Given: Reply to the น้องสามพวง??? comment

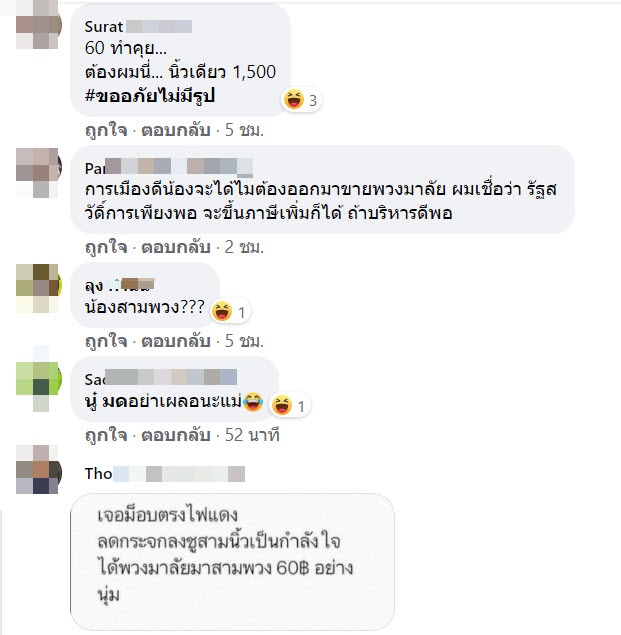Looking at the screenshot, I should pos(176,341).
